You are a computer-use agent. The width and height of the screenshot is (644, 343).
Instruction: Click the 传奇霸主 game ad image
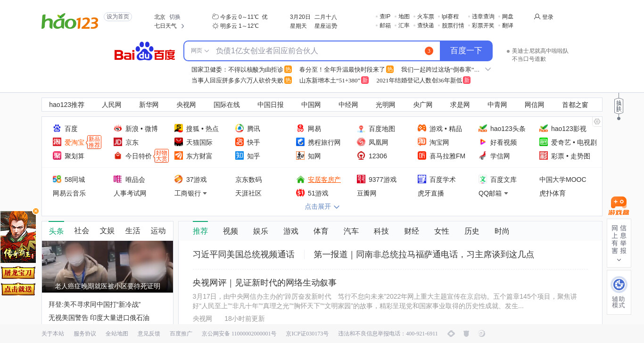(x=18, y=237)
